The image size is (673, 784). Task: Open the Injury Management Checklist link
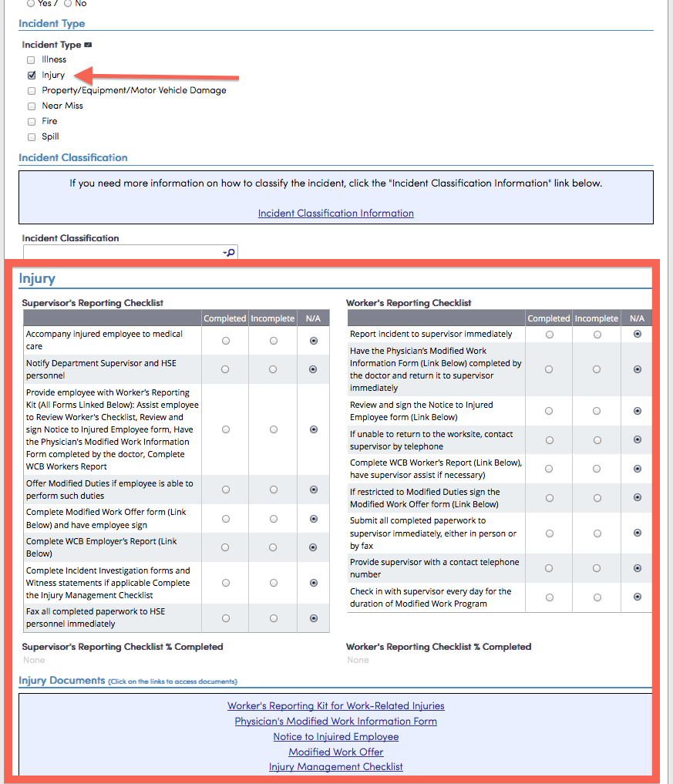pos(336,766)
